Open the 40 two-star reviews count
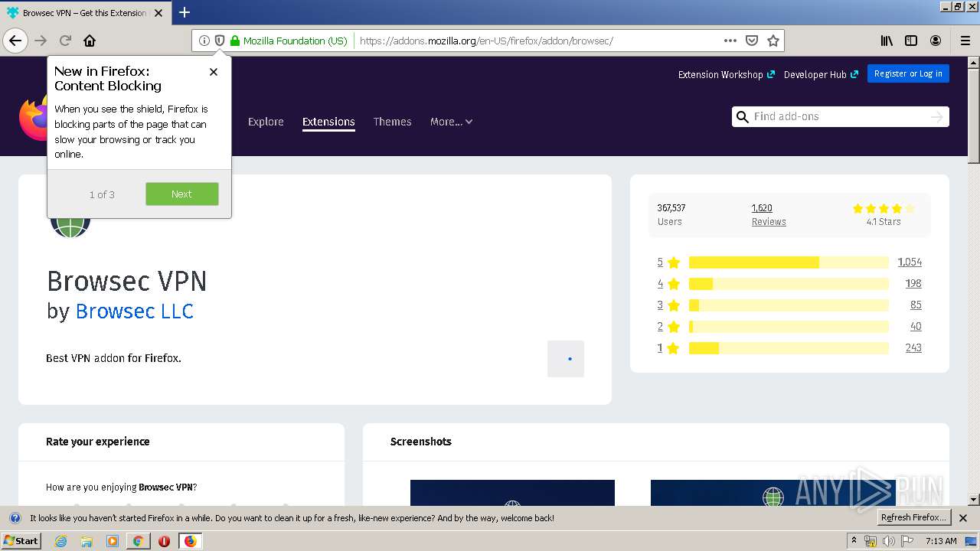Screen dimensions: 980x551 pos(916,327)
